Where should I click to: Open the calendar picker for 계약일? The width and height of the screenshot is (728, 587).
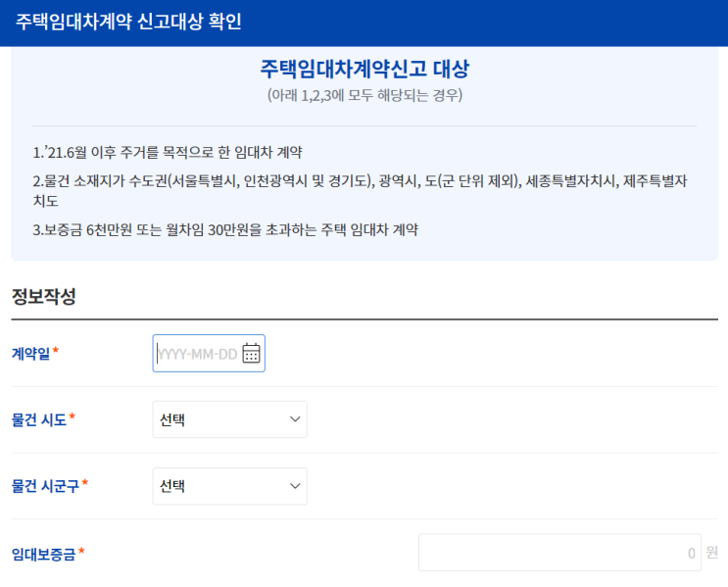pos(251,354)
